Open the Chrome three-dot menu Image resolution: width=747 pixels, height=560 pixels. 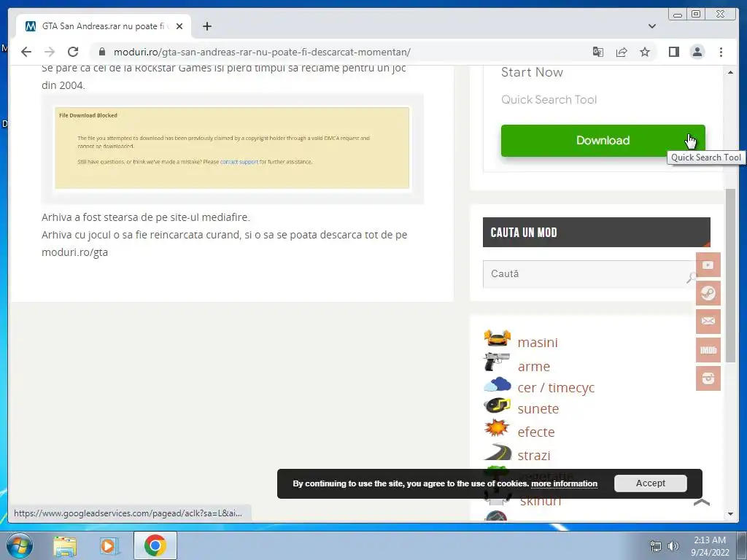click(x=721, y=52)
